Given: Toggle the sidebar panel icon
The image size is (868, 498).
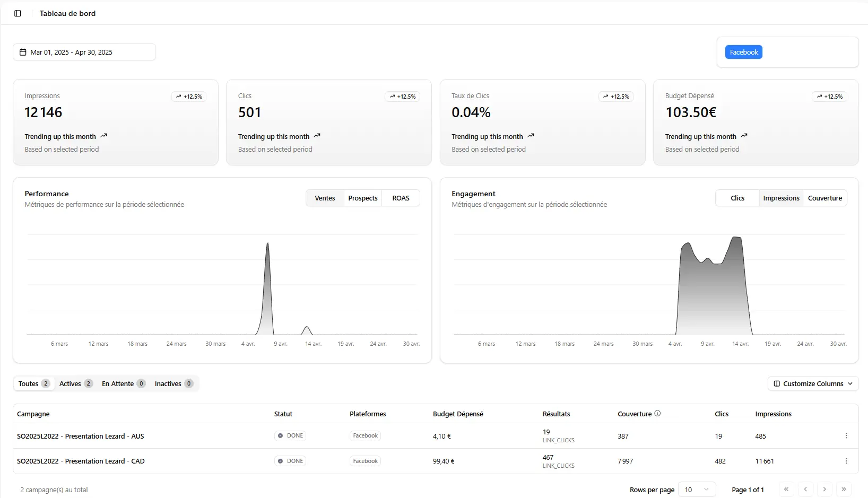Looking at the screenshot, I should click(18, 13).
